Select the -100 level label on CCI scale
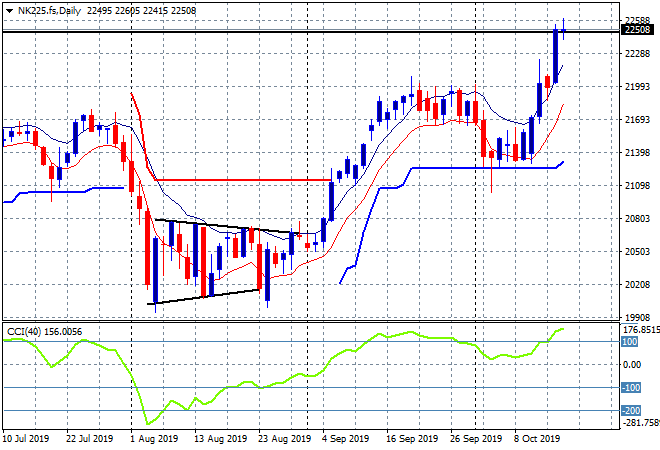 pos(631,388)
